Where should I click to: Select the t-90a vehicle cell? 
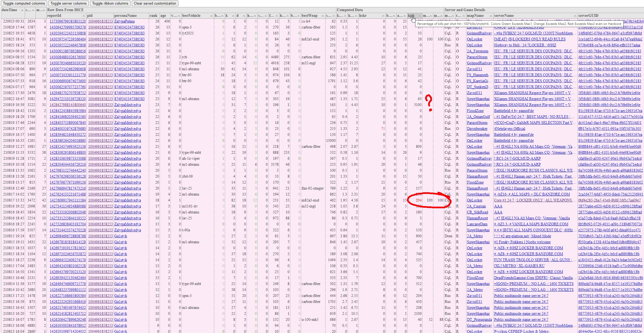click(198, 230)
